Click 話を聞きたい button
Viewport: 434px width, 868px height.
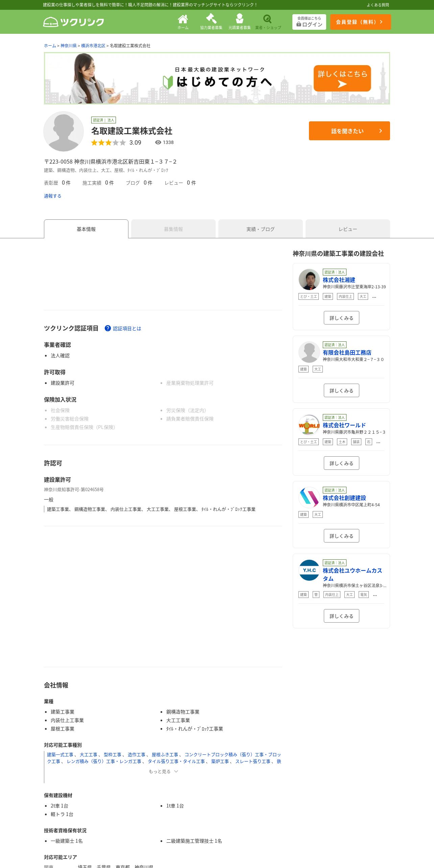349,131
